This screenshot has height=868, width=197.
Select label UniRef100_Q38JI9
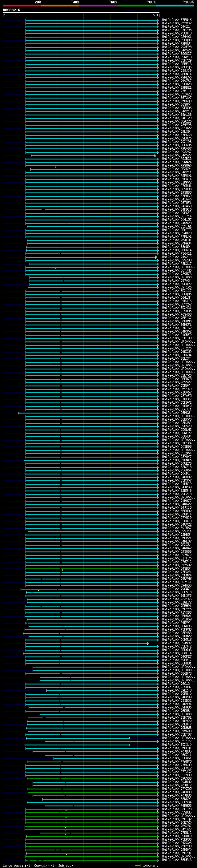(x=176, y=71)
